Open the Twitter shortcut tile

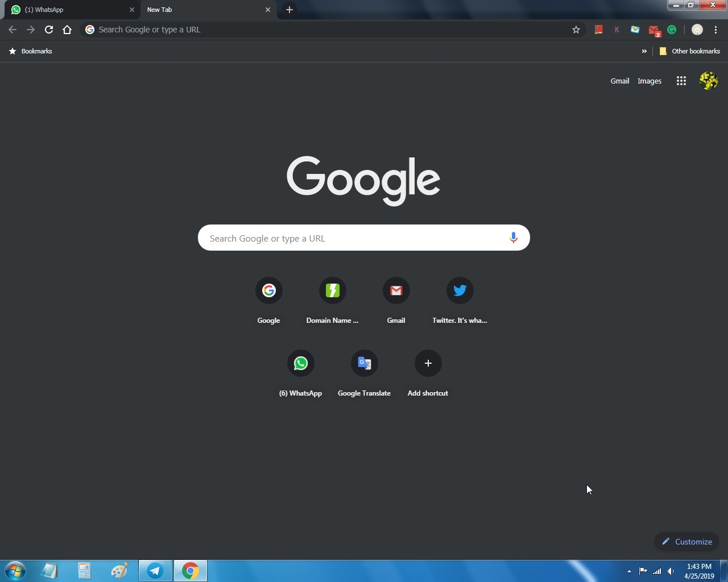click(460, 301)
